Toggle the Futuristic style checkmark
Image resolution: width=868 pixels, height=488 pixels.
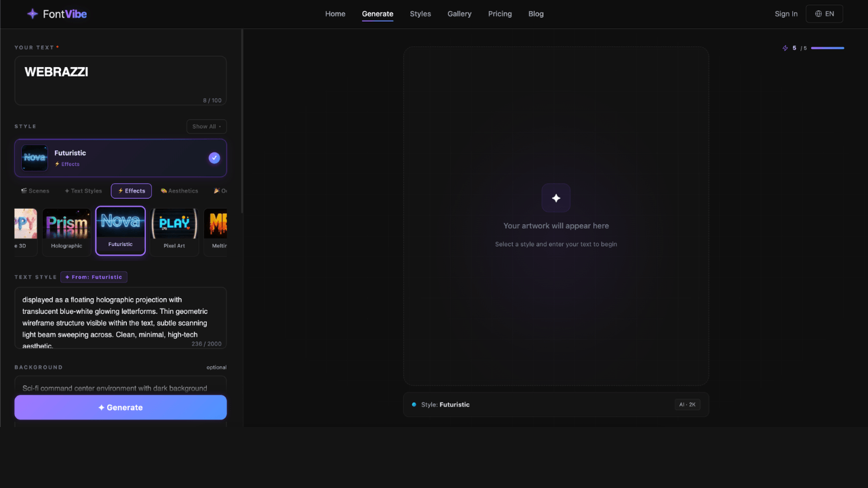click(214, 158)
